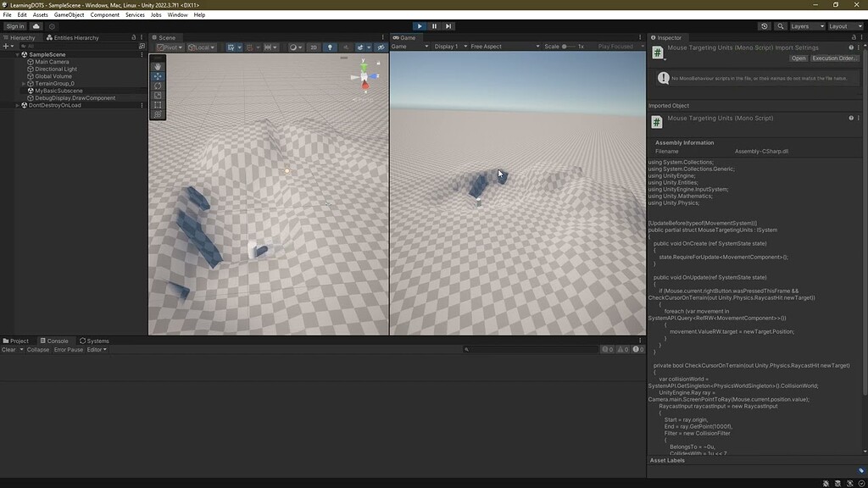Screen dimensions: 868x488
Task: Activate the Rotate tool
Action: click(x=158, y=86)
